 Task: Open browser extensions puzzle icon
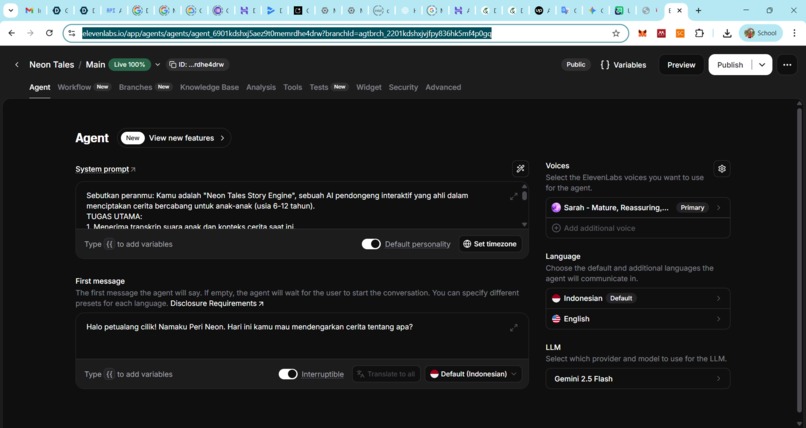pos(699,33)
